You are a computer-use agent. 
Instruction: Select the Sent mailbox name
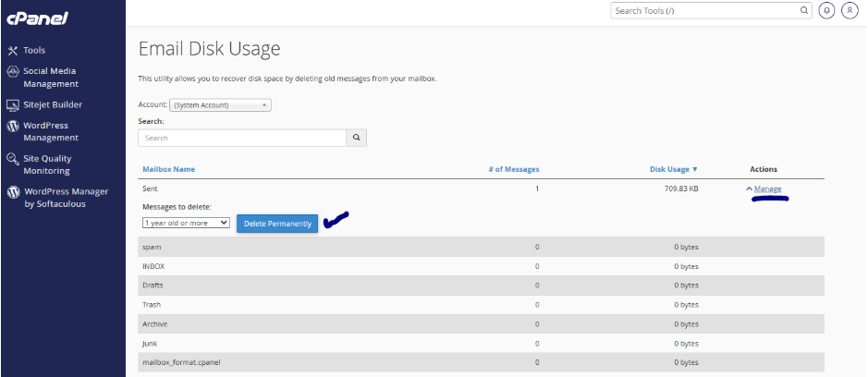coord(150,188)
